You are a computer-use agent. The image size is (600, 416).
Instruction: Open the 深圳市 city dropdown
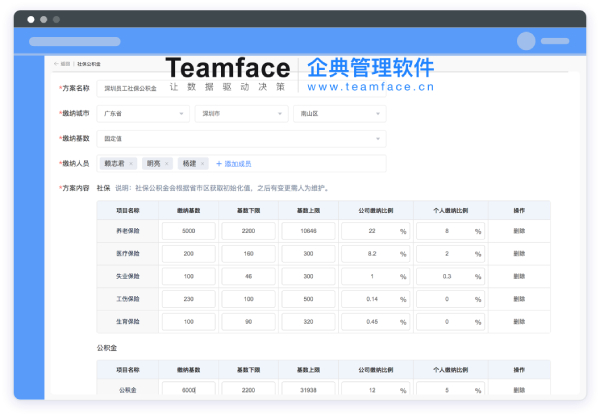click(x=240, y=114)
